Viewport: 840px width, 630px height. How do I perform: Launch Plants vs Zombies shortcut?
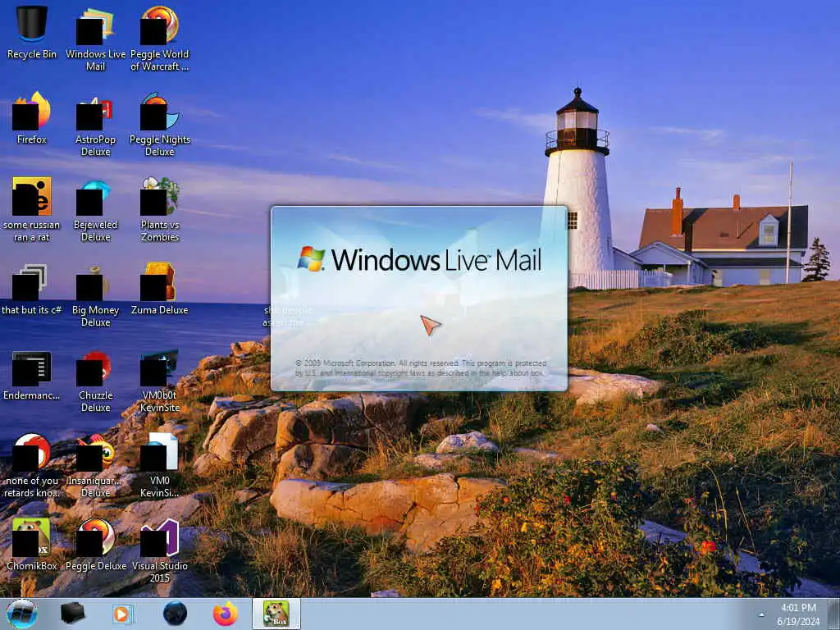point(160,209)
